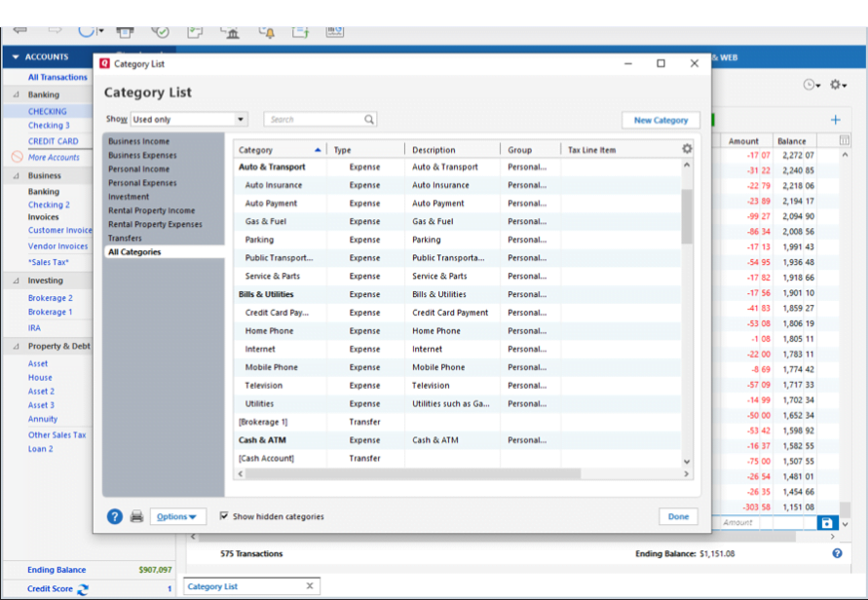Toggle Show hidden categories checkbox
Image resolution: width=868 pixels, height=600 pixels.
coord(224,516)
